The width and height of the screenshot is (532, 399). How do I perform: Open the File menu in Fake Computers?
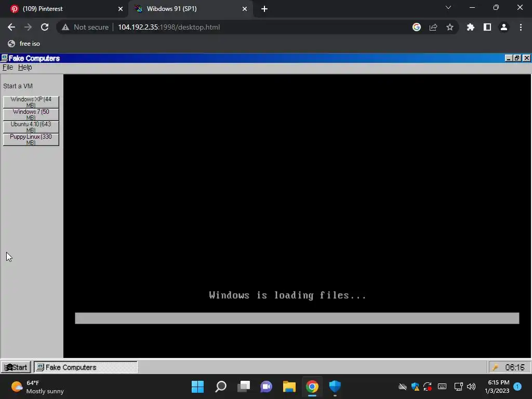click(x=8, y=67)
